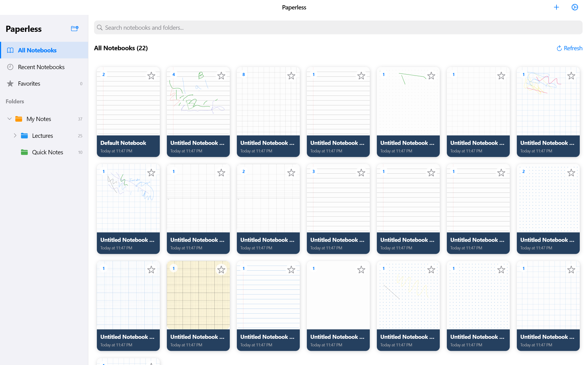Select All Notebooks in the sidebar

coord(44,50)
